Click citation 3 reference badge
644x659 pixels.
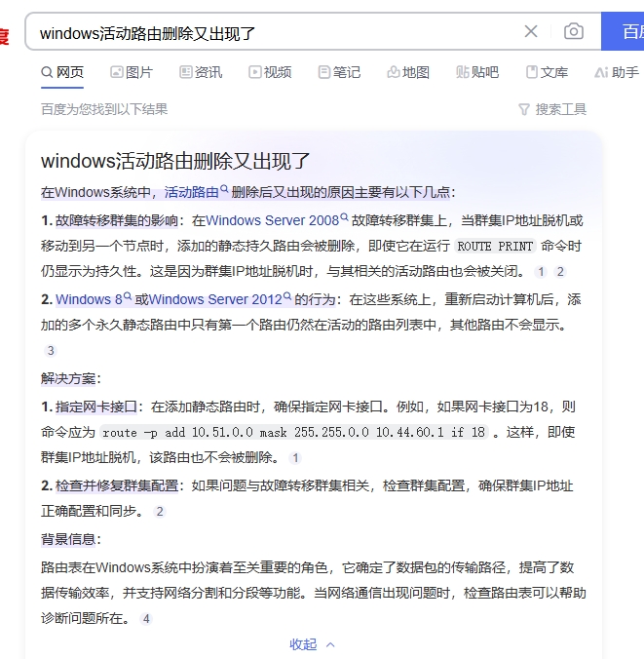pyautogui.click(x=51, y=351)
